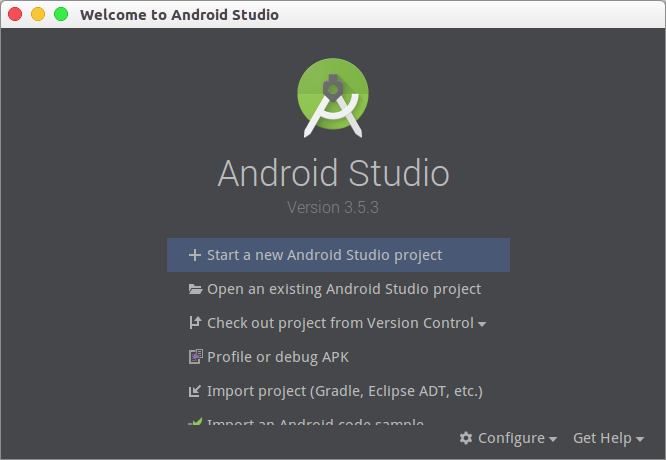This screenshot has height=460, width=666.
Task: Open the Get Help menu
Action: (608, 438)
